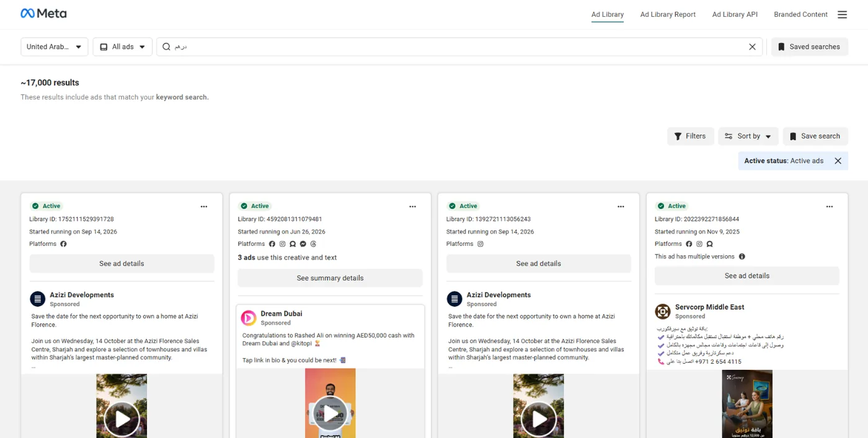Screen dimensions: 868x438
Task: Click the Dream Dubai advertiser name
Action: [281, 313]
